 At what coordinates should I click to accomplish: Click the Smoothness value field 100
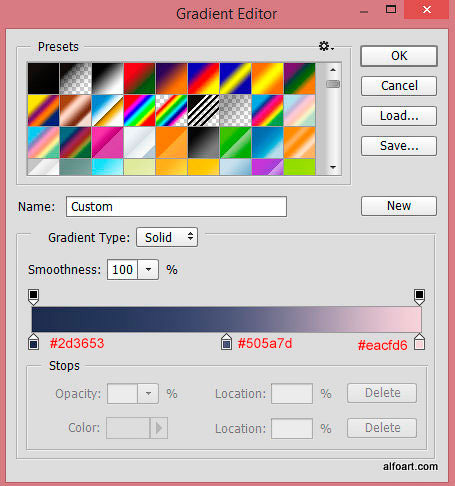122,269
